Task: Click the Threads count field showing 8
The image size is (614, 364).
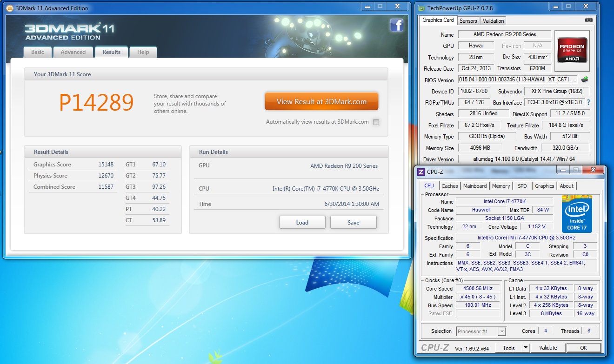Action: pos(589,331)
